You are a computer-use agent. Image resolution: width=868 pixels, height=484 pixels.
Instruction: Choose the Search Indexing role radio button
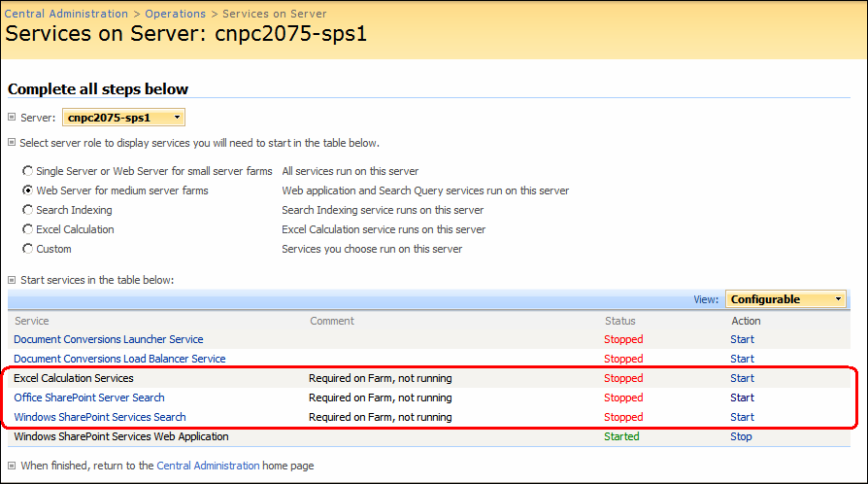tap(27, 210)
